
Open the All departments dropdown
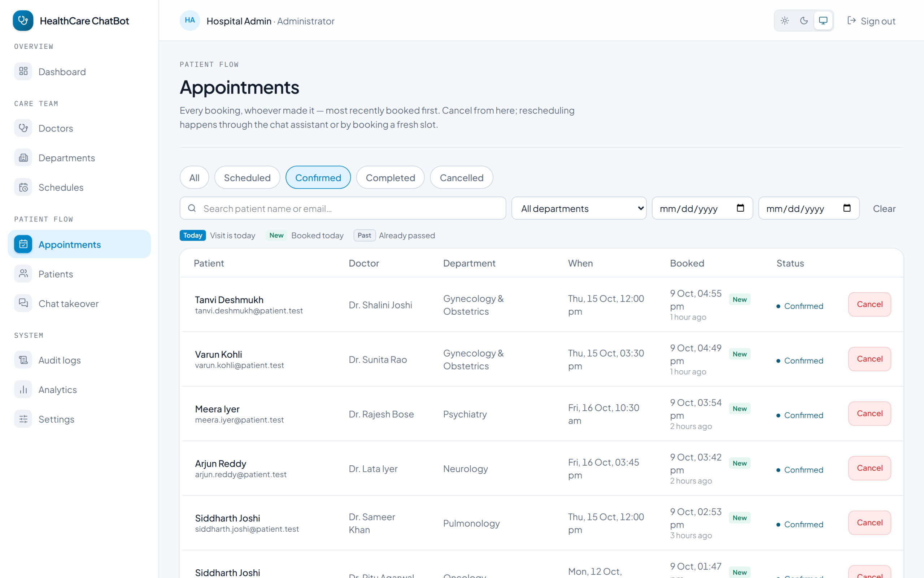click(x=579, y=208)
